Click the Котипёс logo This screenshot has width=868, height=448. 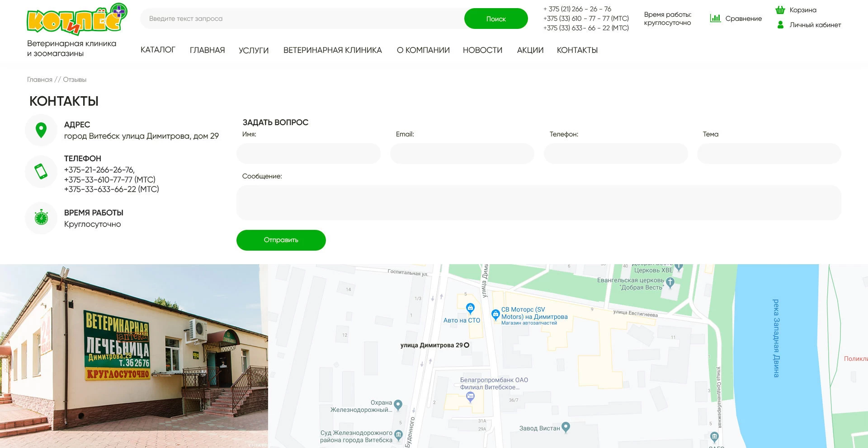77,19
